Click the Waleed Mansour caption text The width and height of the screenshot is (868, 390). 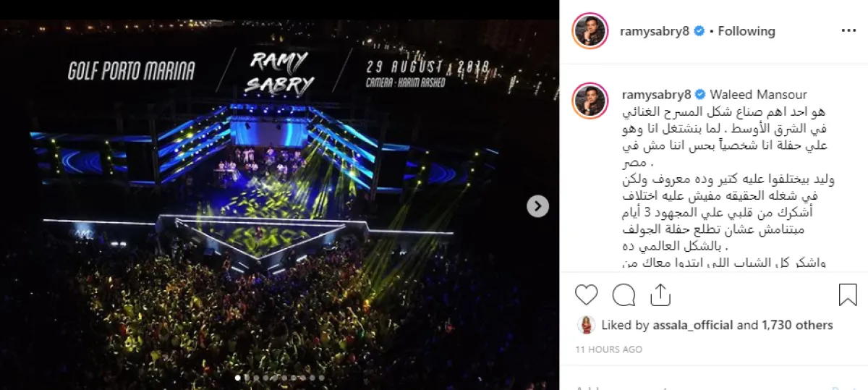tap(759, 95)
